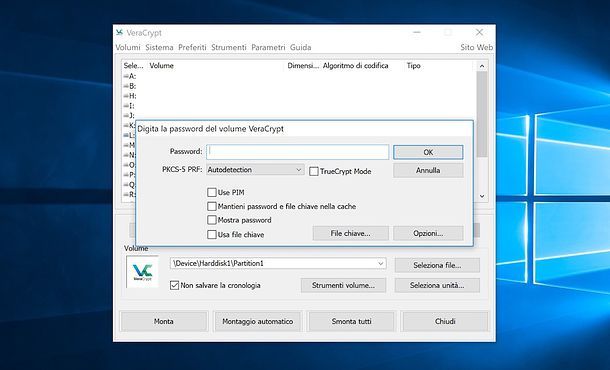Close the VeraCrypt window
The image size is (610, 370).
tap(479, 32)
